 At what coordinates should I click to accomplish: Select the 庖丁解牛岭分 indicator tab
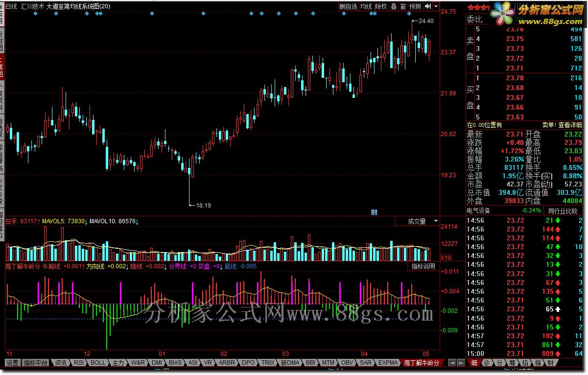click(423, 363)
